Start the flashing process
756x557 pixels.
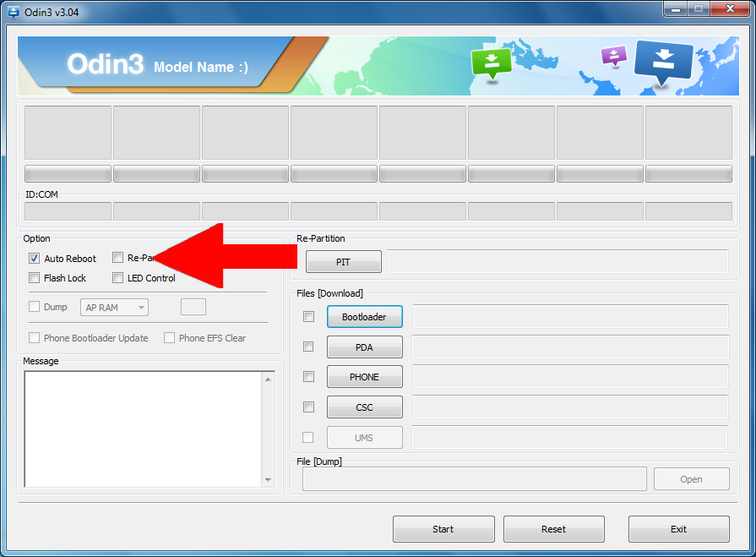[x=443, y=529]
